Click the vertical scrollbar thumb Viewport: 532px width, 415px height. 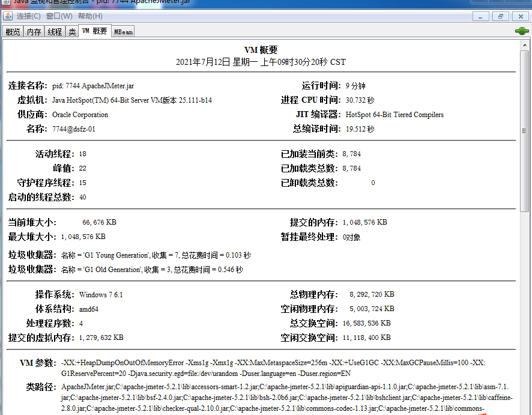coord(524,131)
